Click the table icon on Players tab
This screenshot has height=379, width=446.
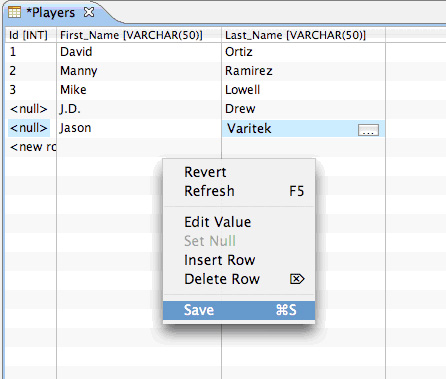click(14, 13)
